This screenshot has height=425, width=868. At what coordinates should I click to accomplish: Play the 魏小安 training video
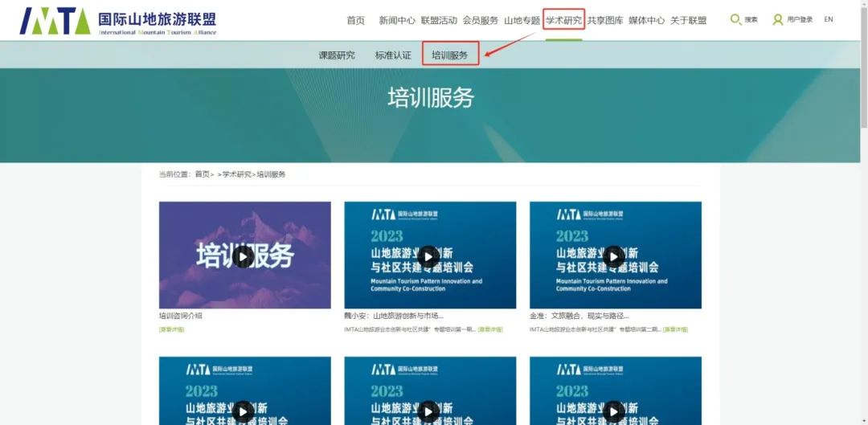tap(429, 256)
